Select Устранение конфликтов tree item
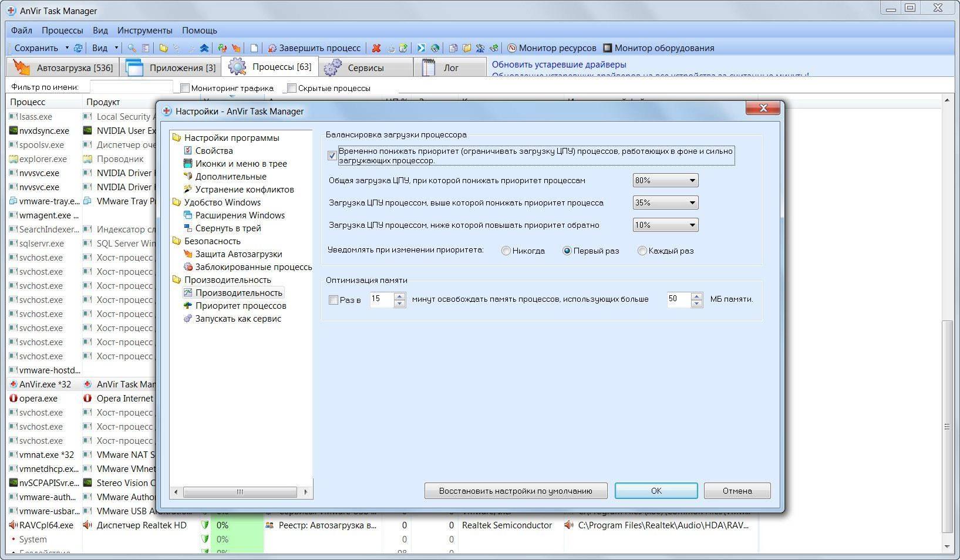The width and height of the screenshot is (960, 560). pos(244,190)
